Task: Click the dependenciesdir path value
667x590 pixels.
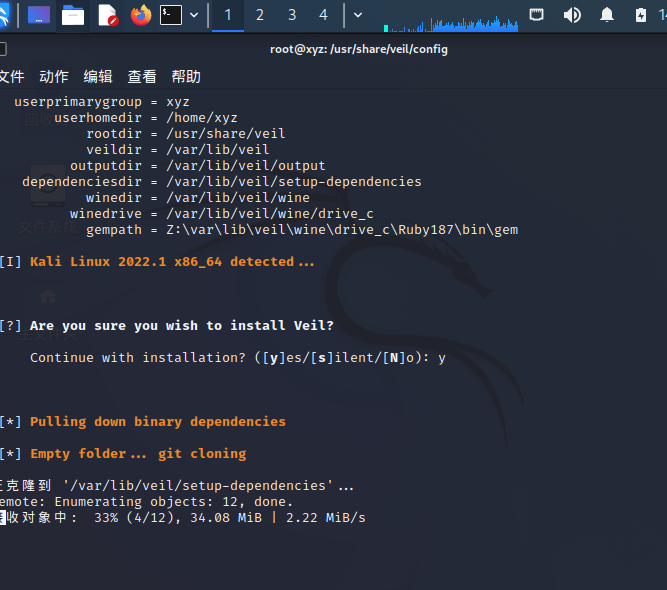Action: [x=294, y=182]
